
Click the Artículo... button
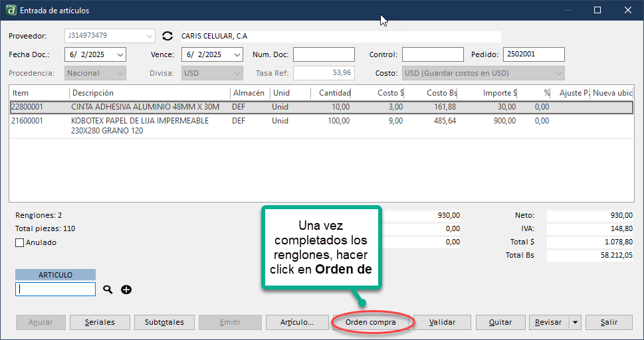(x=297, y=323)
